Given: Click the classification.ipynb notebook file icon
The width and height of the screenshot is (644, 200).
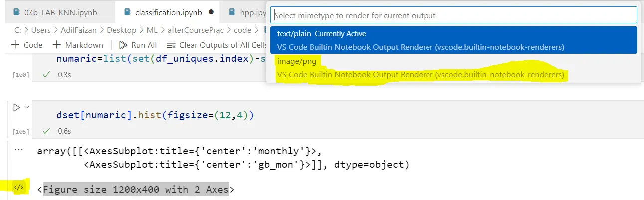Looking at the screenshot, I should pos(127,11).
